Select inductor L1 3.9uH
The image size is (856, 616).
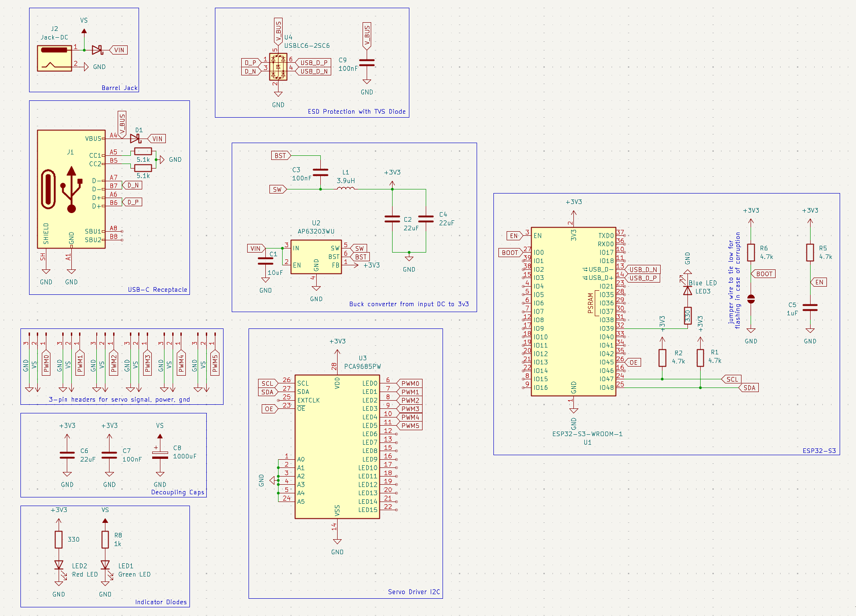click(x=346, y=188)
